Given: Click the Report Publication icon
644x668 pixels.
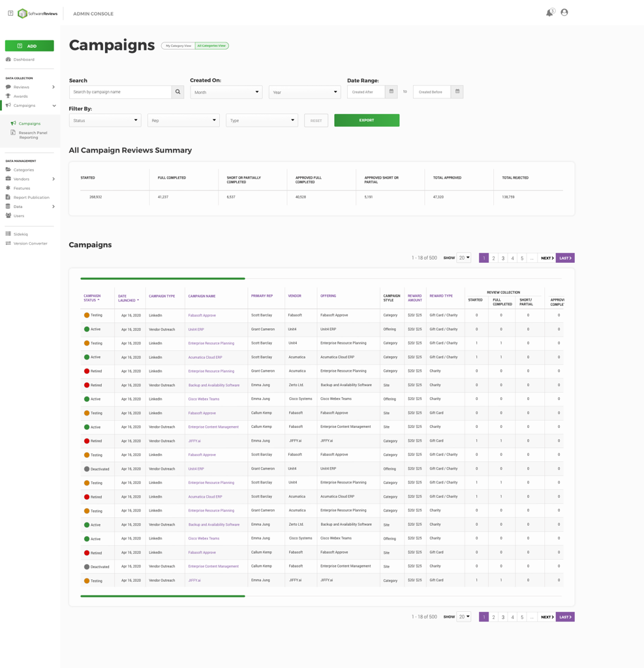Looking at the screenshot, I should click(x=8, y=197).
